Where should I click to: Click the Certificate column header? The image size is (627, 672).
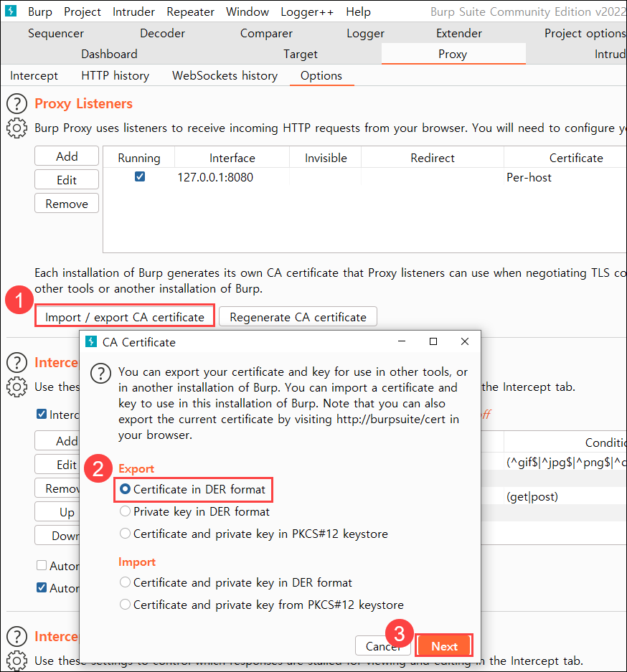point(566,157)
